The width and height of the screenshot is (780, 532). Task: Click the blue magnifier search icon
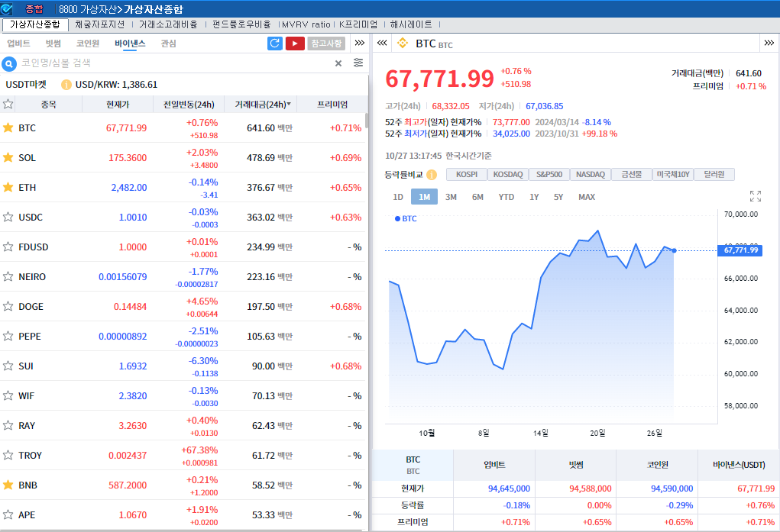(x=10, y=63)
